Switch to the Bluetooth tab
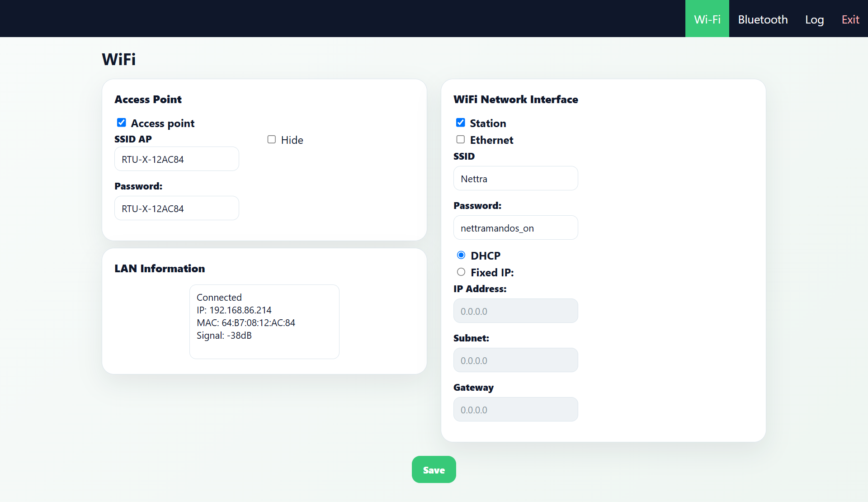This screenshot has height=502, width=868. click(763, 19)
